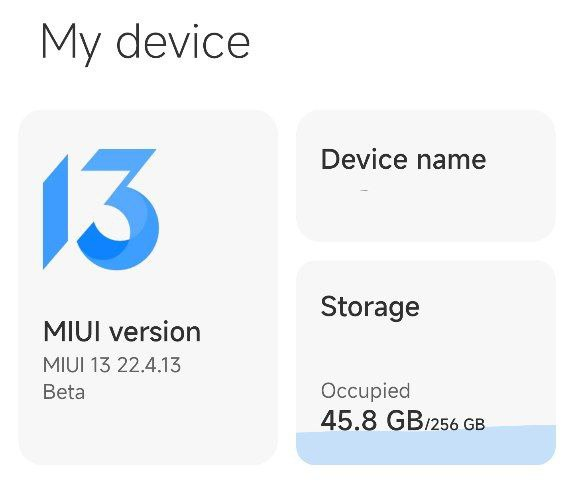Tap the "My device" page title

tap(146, 43)
